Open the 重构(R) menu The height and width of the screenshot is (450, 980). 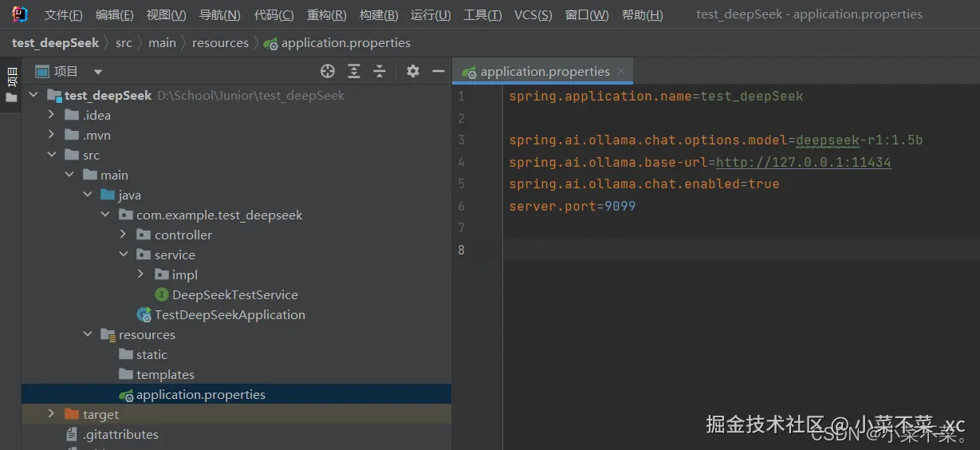pos(326,15)
